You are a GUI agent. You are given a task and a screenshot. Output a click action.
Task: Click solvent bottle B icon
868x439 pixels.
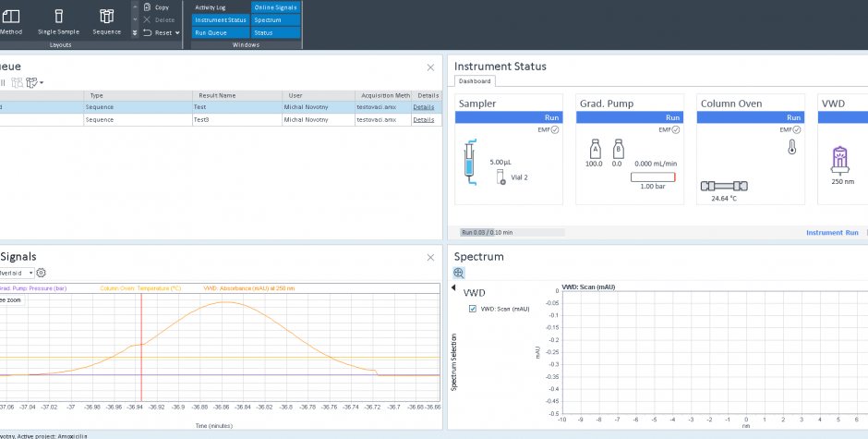[618, 149]
